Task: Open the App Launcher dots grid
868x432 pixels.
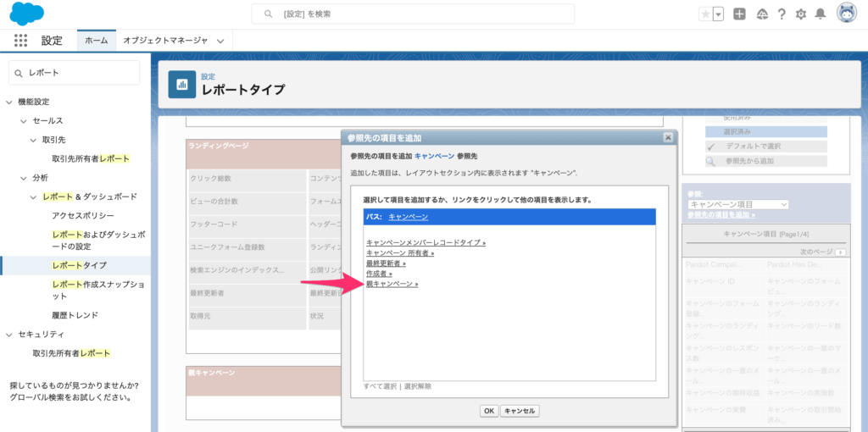Action: pyautogui.click(x=20, y=41)
